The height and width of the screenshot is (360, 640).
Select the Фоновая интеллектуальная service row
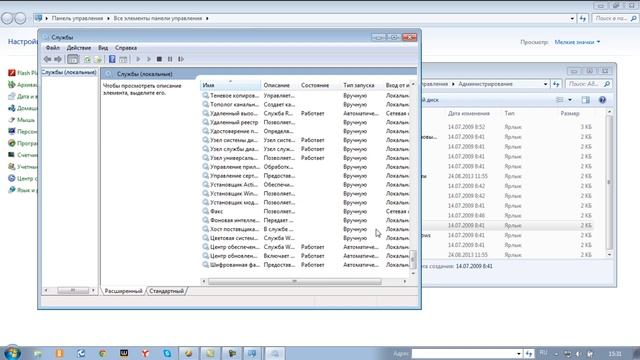[x=305, y=220]
